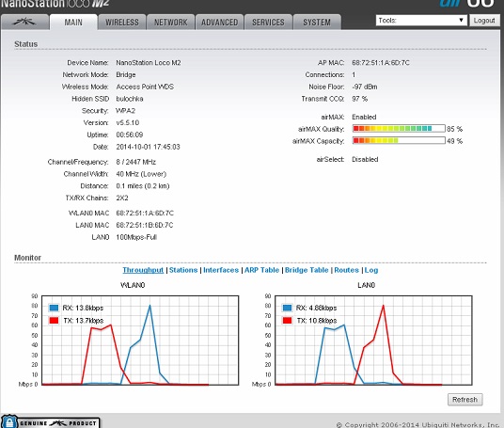Click the Genuine Product lock badge

point(51,422)
